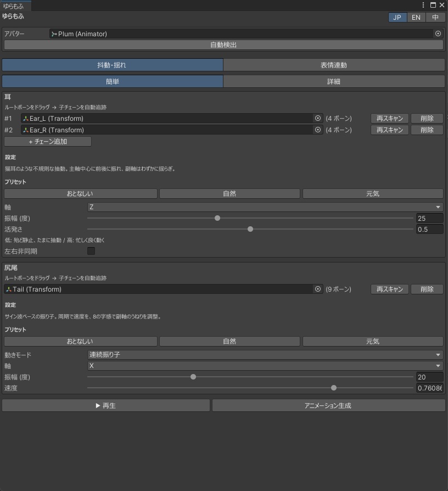
Task: Toggle the 左右非同期 checkbox
Action: click(x=91, y=251)
